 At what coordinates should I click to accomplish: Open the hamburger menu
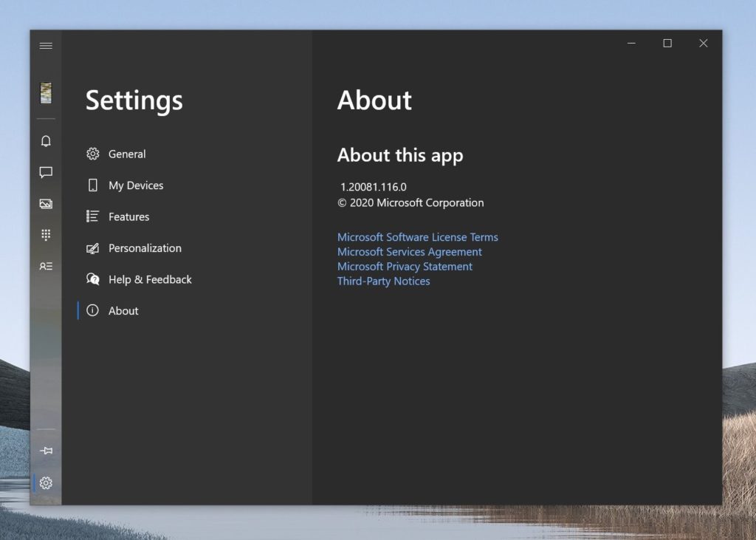pos(46,45)
